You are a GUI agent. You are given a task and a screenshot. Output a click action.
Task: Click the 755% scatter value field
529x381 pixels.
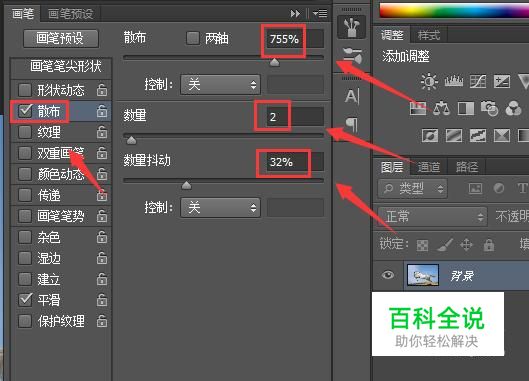[x=295, y=39]
